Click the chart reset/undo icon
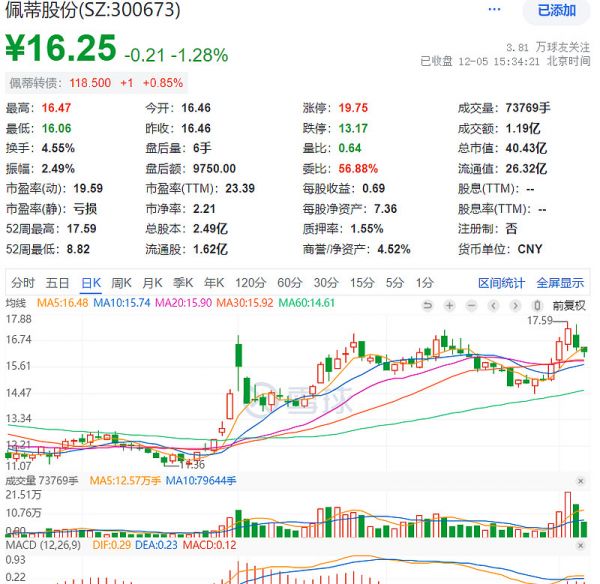The height and width of the screenshot is (584, 600). point(429,305)
